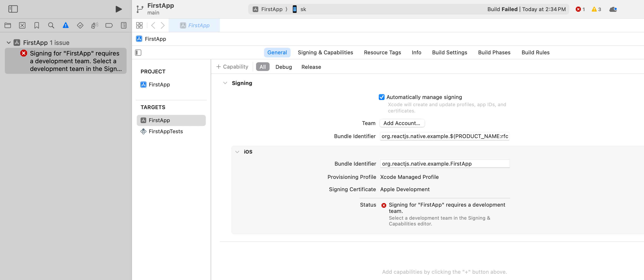Screen dimensions: 644x280
Task: Open the Info tab
Action: pos(416,52)
